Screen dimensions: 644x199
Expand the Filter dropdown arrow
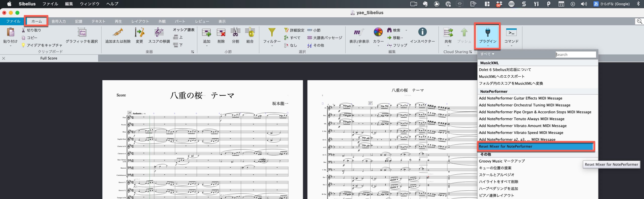click(272, 46)
